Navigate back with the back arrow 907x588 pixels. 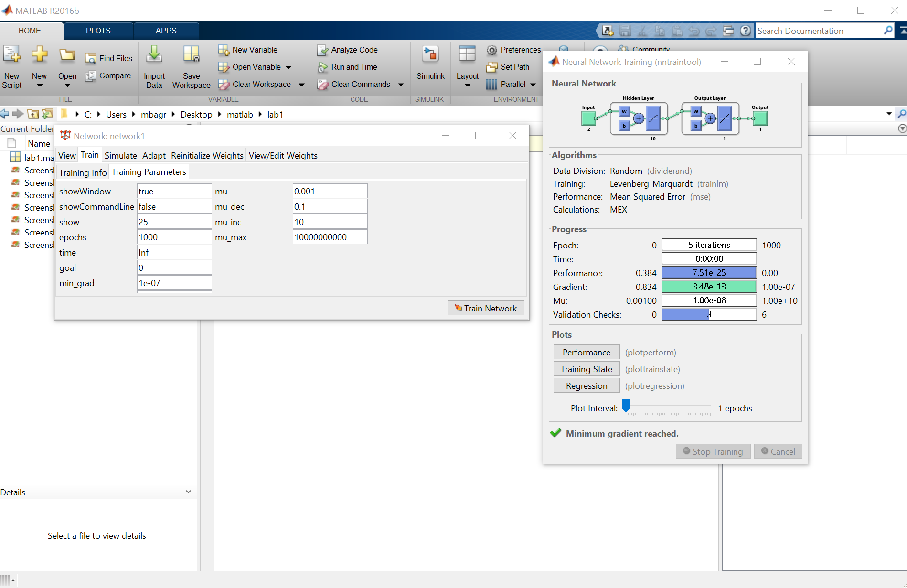[x=5, y=114]
